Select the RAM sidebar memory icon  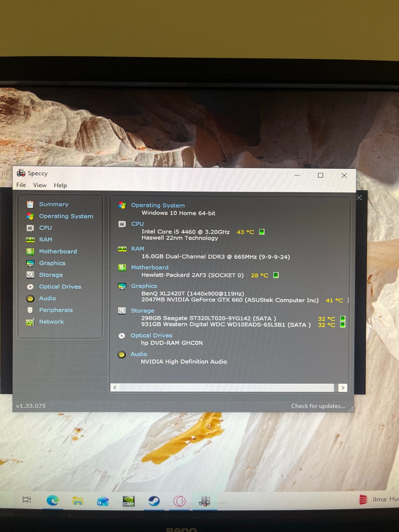(30, 239)
